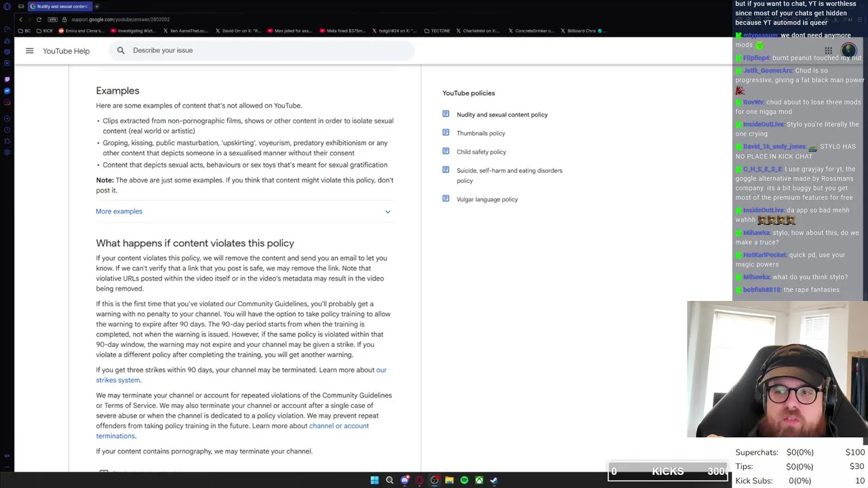Screen dimensions: 868x488
Task: Open the YouTube Help main menu
Action: click(29, 51)
